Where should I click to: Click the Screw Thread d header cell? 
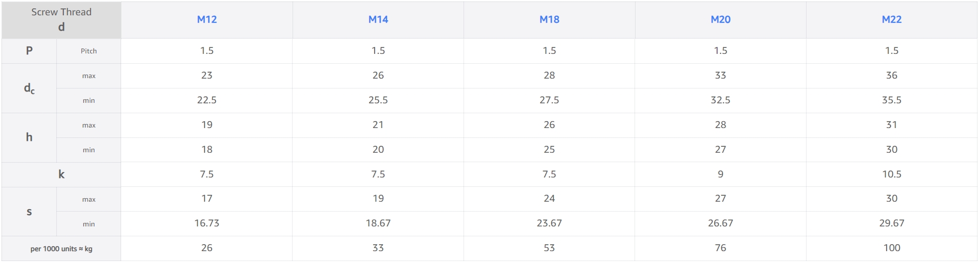tap(61, 20)
